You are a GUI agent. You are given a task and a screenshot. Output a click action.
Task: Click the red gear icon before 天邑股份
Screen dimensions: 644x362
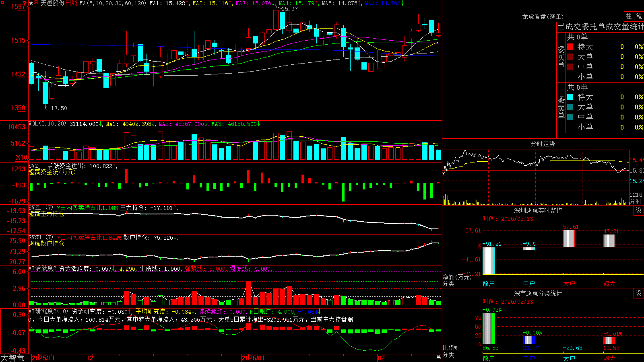pyautogui.click(x=37, y=3)
